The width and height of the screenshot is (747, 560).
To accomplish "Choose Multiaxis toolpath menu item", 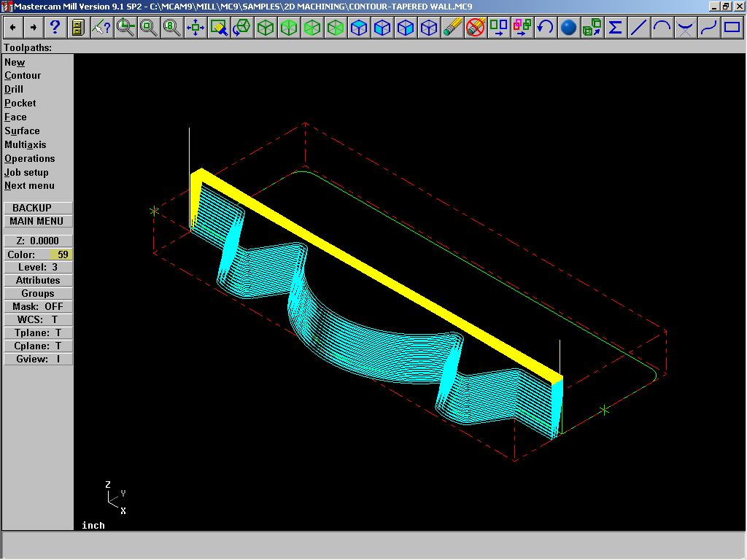I will pyautogui.click(x=26, y=145).
